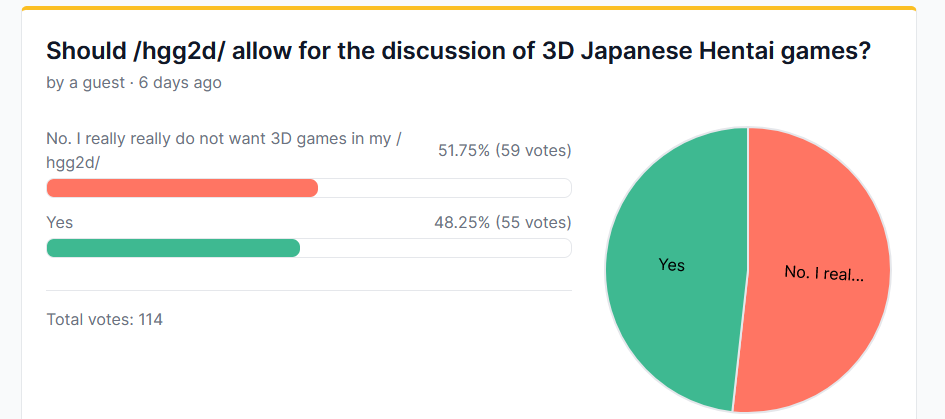Click the 51.75% percentage value
Viewport: 945px width, 419px height.
pyautogui.click(x=464, y=150)
